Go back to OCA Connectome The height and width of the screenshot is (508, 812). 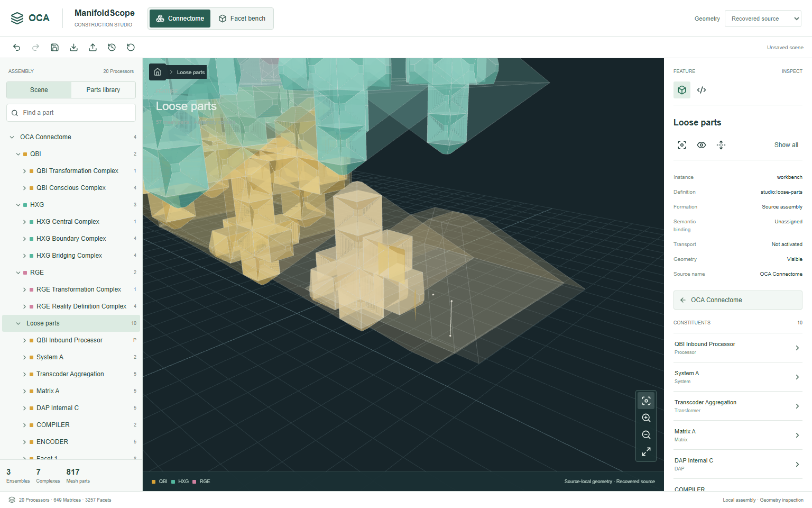tap(738, 300)
